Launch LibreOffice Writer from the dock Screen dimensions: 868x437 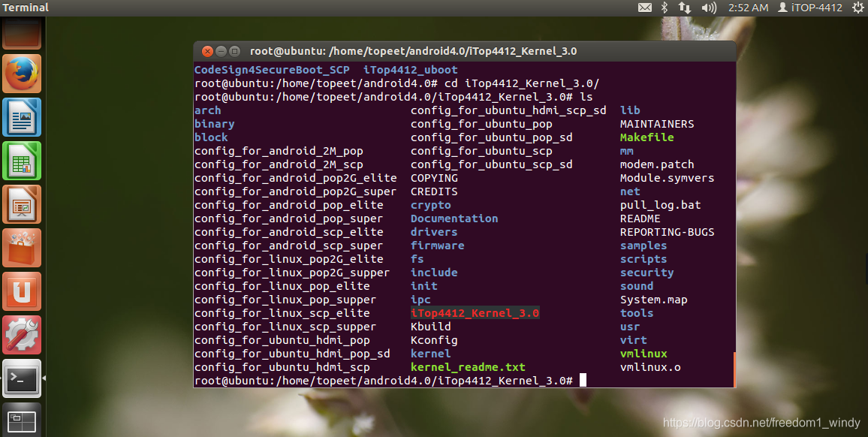22,117
